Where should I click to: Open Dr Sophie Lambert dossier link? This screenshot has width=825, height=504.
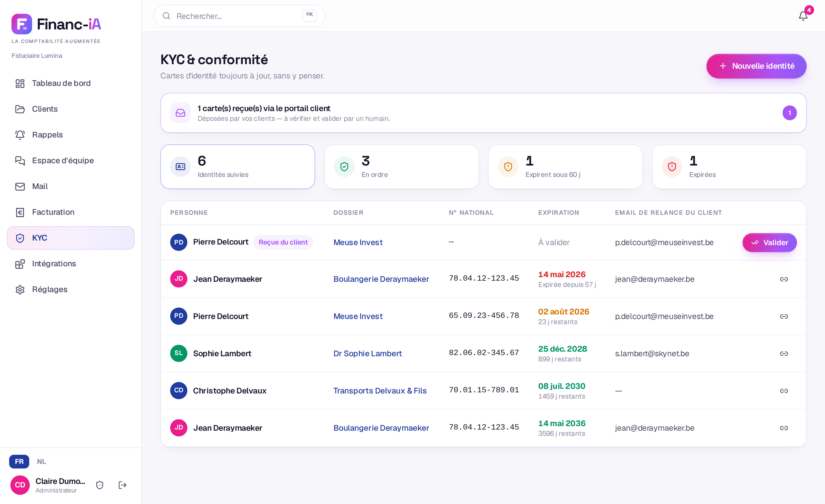click(x=367, y=353)
